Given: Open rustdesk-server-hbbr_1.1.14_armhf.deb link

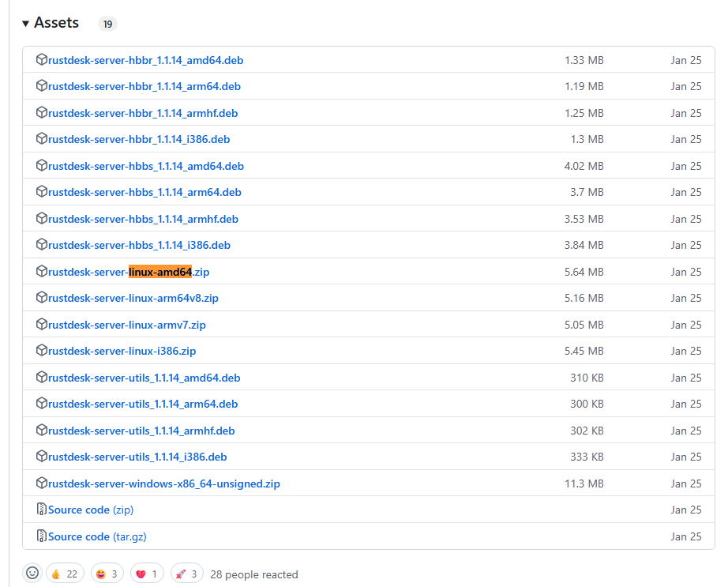Looking at the screenshot, I should (x=142, y=113).
